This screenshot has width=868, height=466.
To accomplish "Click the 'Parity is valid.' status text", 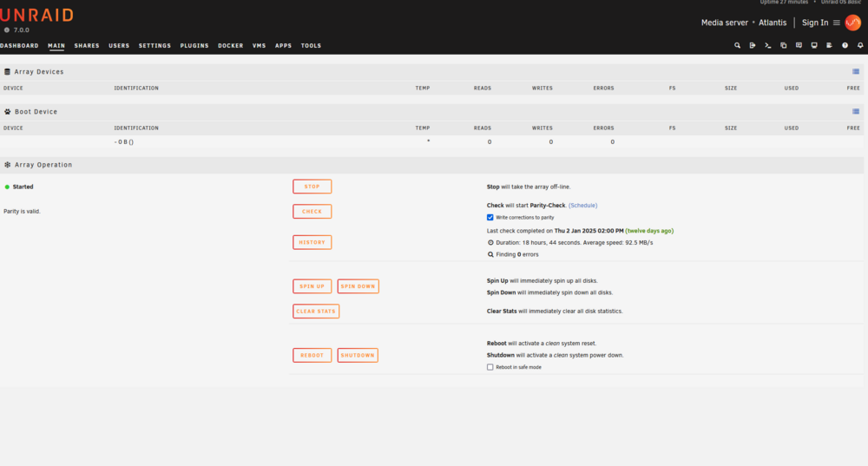I will pyautogui.click(x=23, y=212).
